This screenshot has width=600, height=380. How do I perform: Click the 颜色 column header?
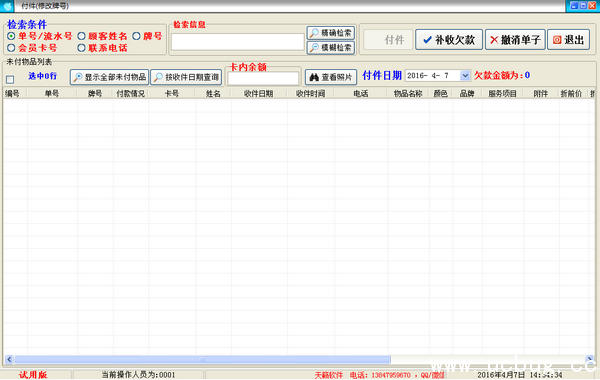(x=440, y=93)
